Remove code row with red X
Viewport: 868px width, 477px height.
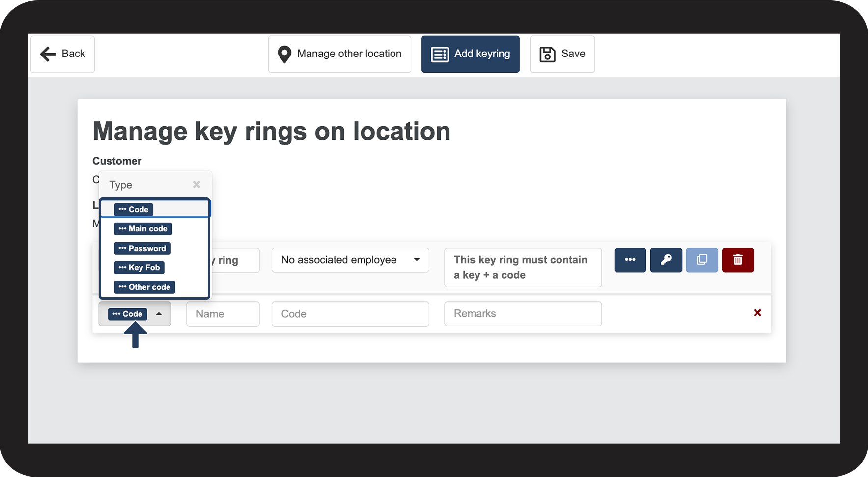coord(757,313)
